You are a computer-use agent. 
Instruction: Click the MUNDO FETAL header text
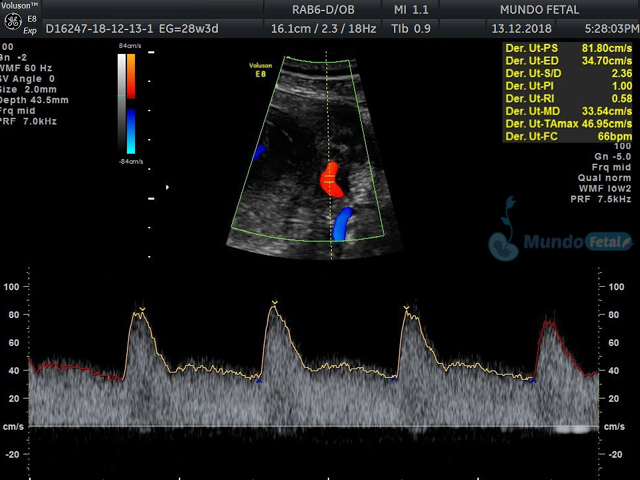point(536,10)
